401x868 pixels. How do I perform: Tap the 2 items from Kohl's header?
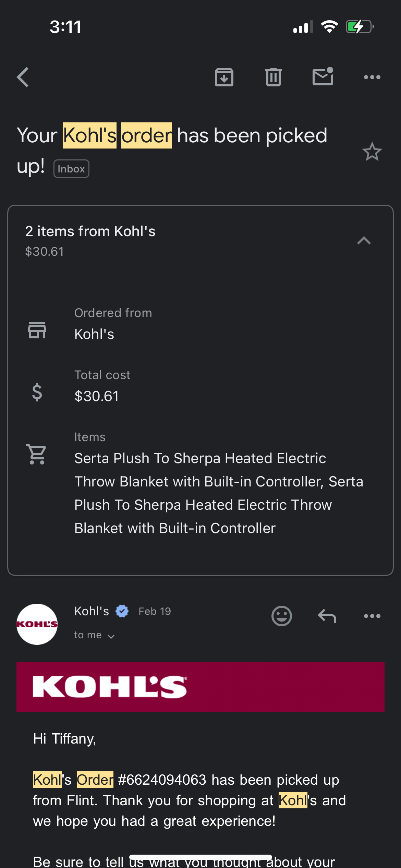tap(90, 231)
